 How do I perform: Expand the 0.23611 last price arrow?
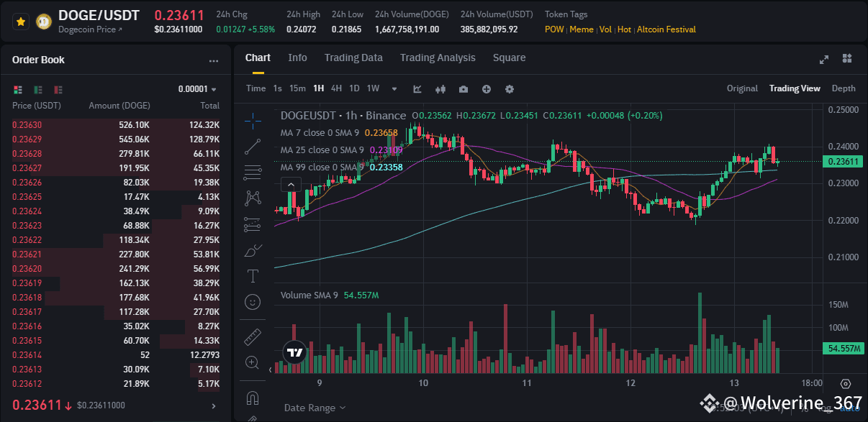pyautogui.click(x=213, y=405)
